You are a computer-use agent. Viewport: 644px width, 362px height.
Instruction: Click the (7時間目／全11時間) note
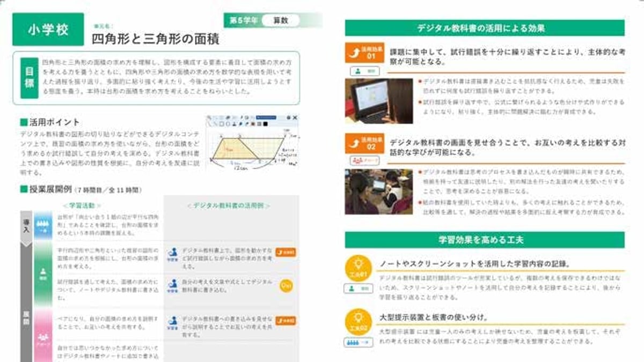click(x=109, y=190)
